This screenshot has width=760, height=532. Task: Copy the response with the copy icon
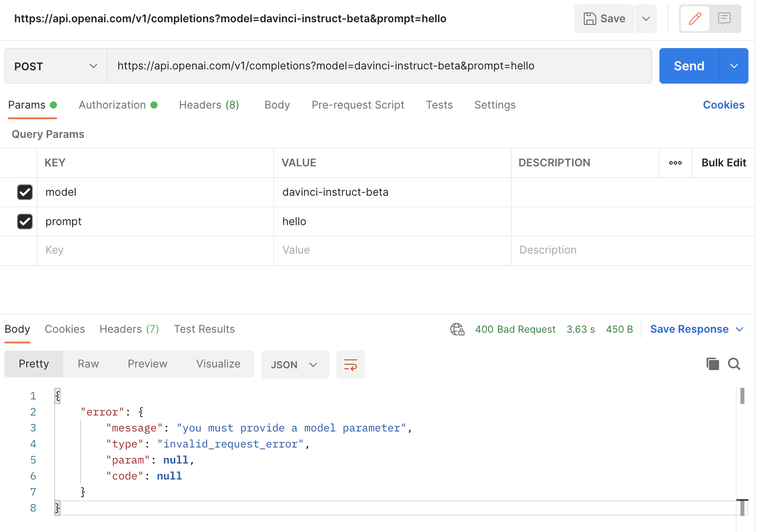(712, 364)
